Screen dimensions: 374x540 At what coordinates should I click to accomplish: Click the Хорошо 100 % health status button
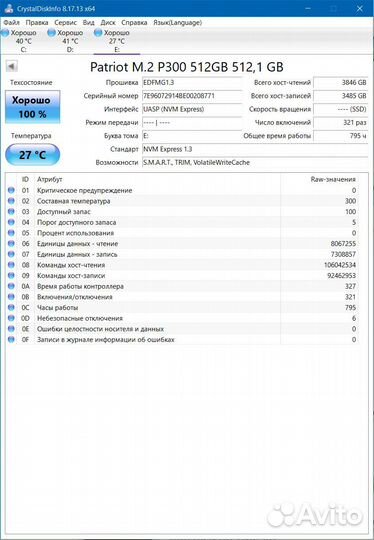point(33,107)
